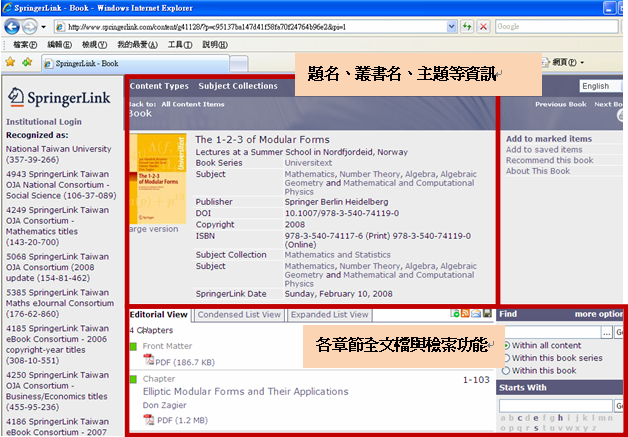Click the export icon with green arrow
Image resolution: width=628 pixels, height=437 pixels.
[x=455, y=313]
